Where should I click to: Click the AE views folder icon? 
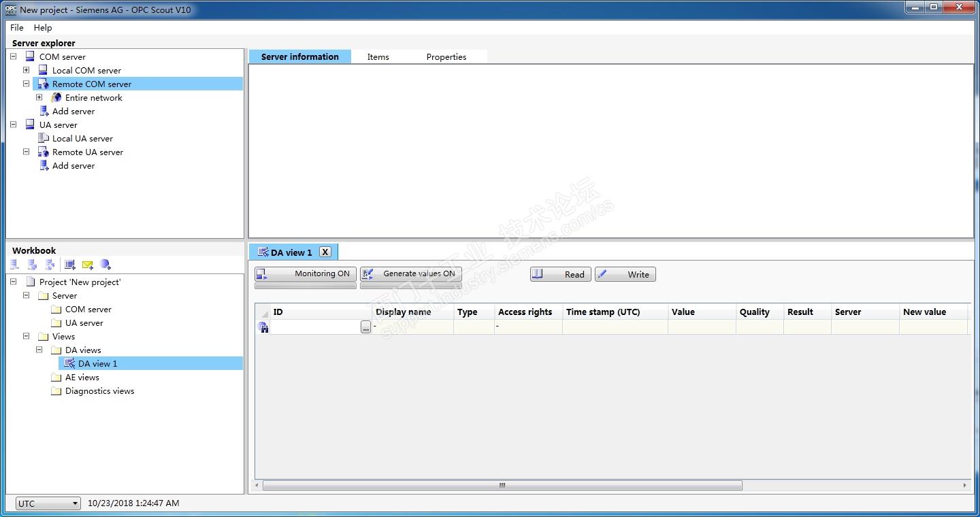point(56,377)
